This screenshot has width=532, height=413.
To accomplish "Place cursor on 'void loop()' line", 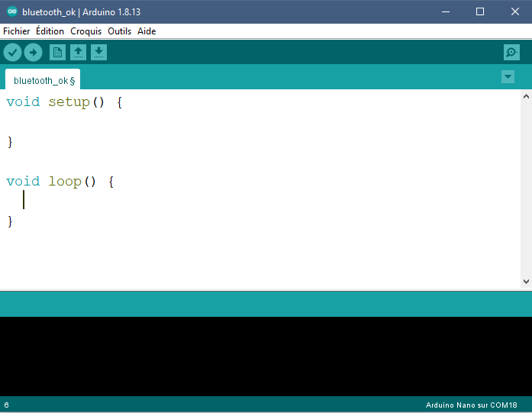I will (x=60, y=182).
